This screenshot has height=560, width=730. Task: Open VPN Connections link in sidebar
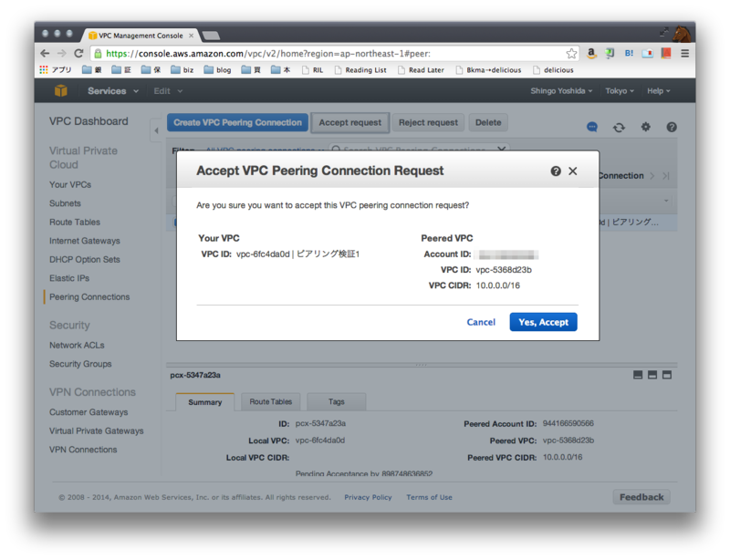pyautogui.click(x=83, y=450)
